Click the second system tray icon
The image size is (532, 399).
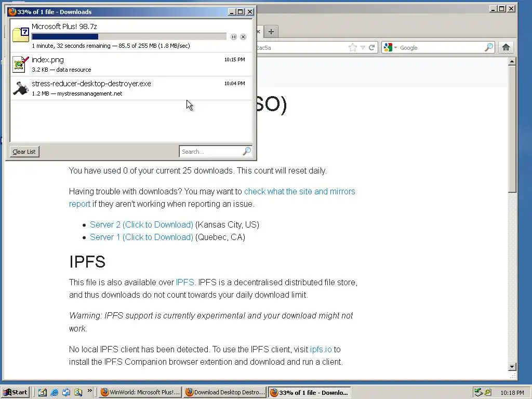tap(488, 392)
